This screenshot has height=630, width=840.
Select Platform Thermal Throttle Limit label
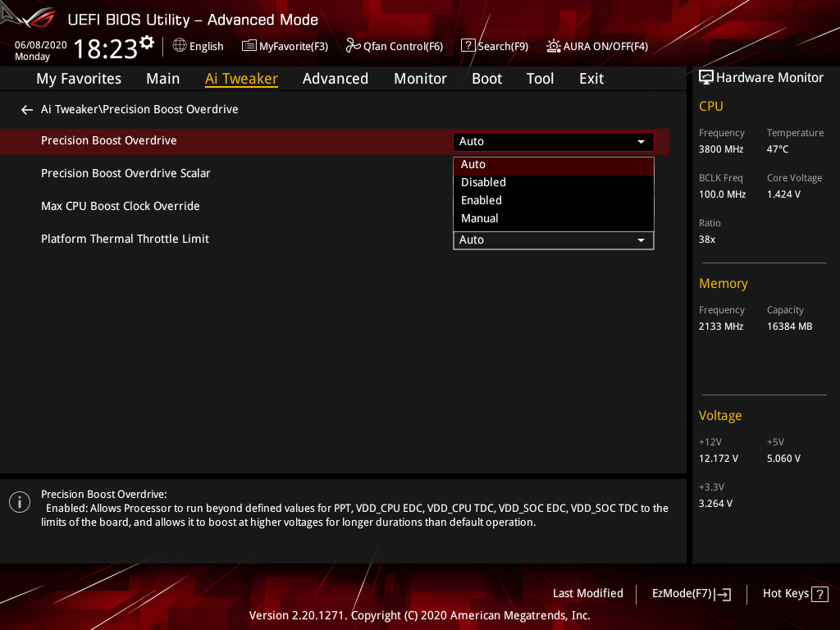tap(125, 239)
